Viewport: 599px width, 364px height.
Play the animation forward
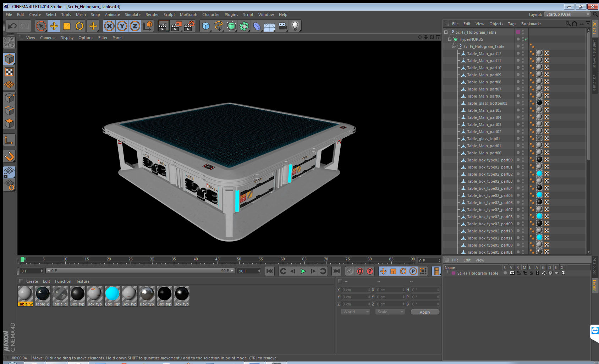coord(303,271)
